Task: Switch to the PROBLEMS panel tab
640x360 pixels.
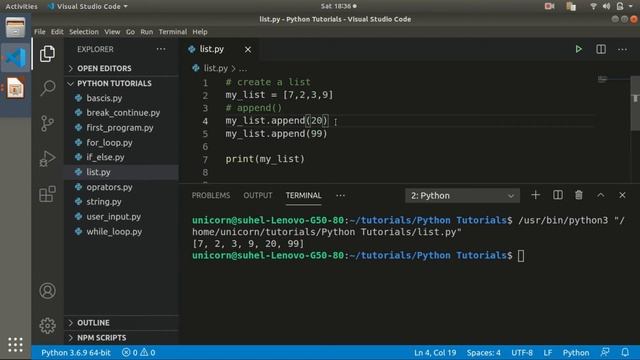Action: point(211,196)
